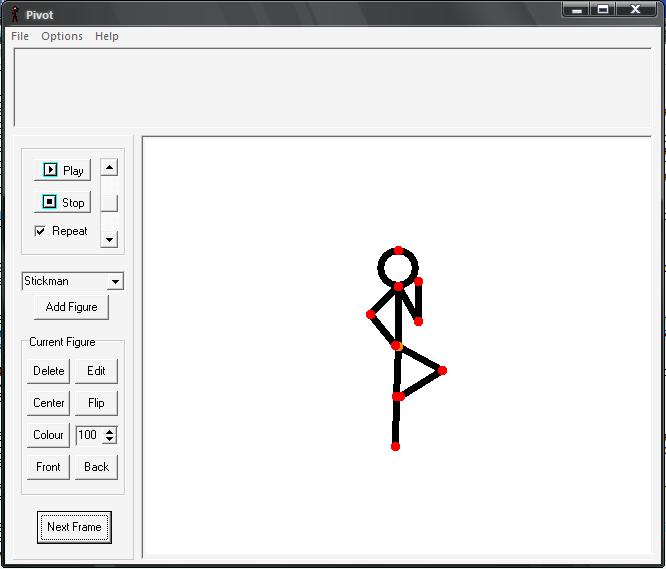This screenshot has height=569, width=666.
Task: Minimize the Pivot window
Action: [x=576, y=9]
